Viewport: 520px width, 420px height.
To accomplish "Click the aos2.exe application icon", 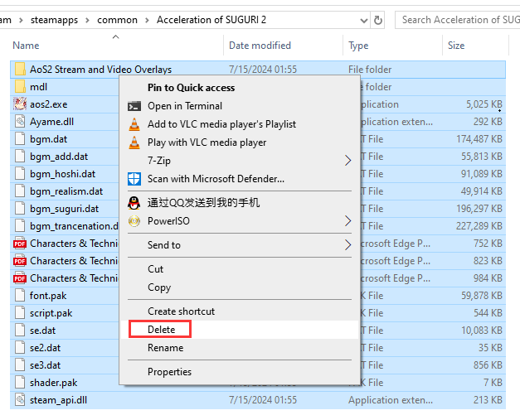I will (x=20, y=104).
